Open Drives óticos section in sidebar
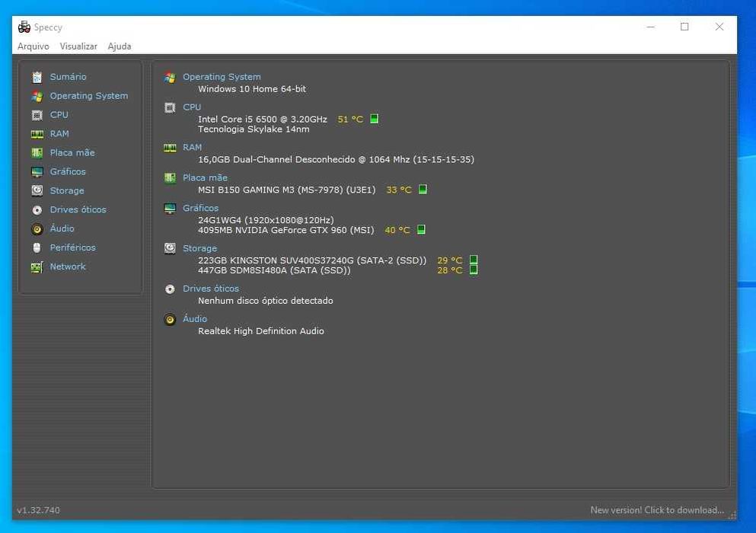The width and height of the screenshot is (756, 533). point(78,209)
